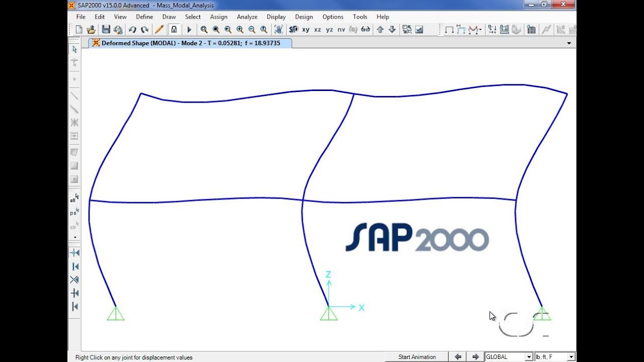Print graphics using the printer icon

118,30
